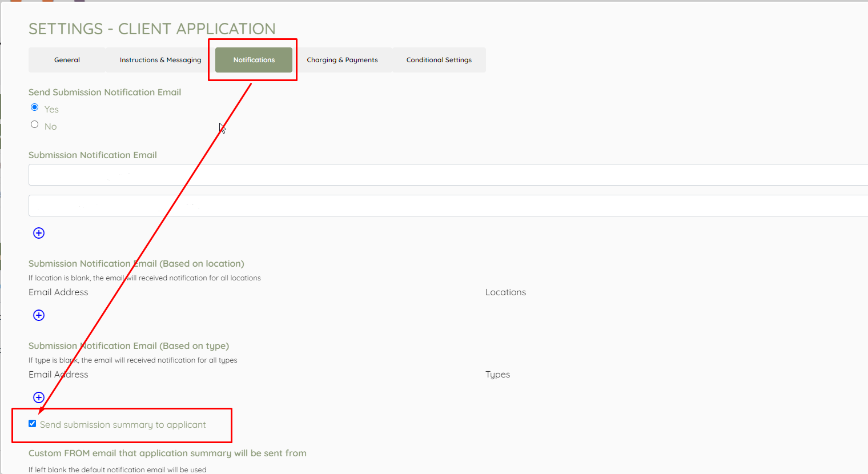Open the Notifications tab
Image resolution: width=868 pixels, height=474 pixels.
coord(254,60)
